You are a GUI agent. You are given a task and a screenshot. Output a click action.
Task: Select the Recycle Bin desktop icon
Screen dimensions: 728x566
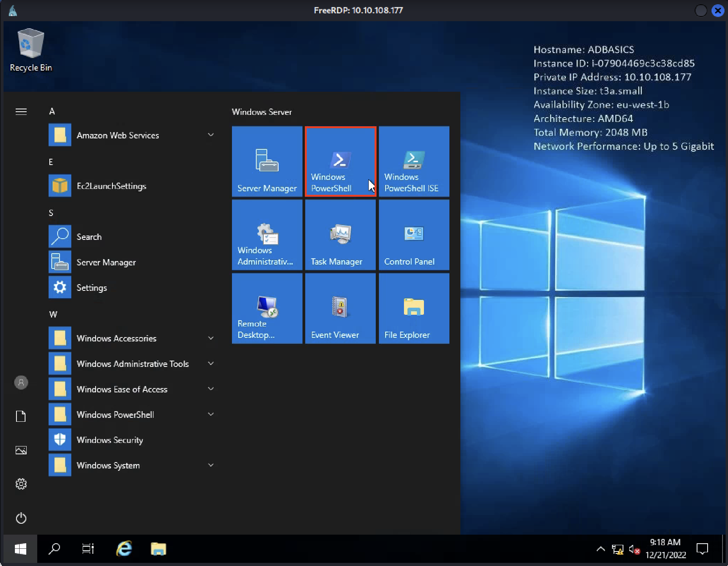[x=31, y=50]
